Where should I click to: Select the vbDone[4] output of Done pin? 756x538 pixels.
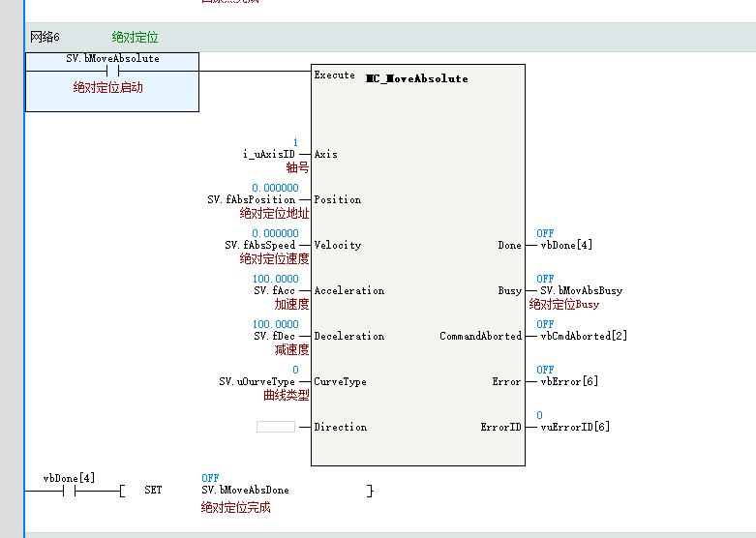tap(564, 245)
